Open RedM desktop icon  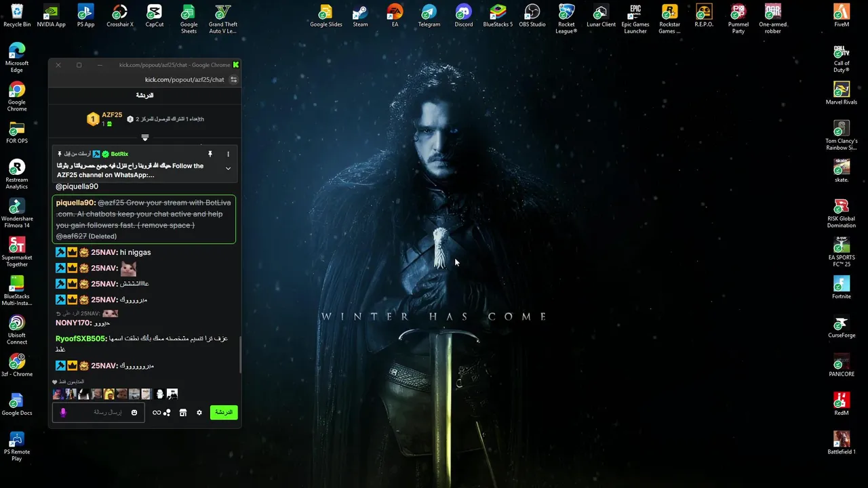point(842,404)
